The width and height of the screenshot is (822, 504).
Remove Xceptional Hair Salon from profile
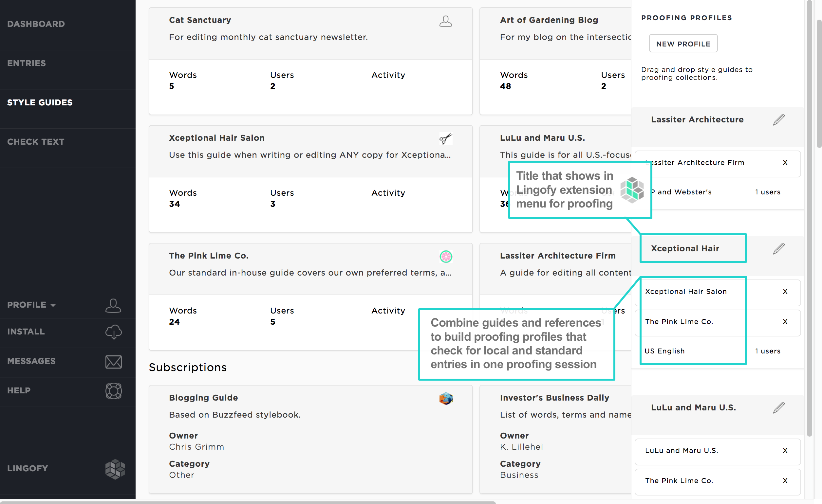(x=785, y=292)
